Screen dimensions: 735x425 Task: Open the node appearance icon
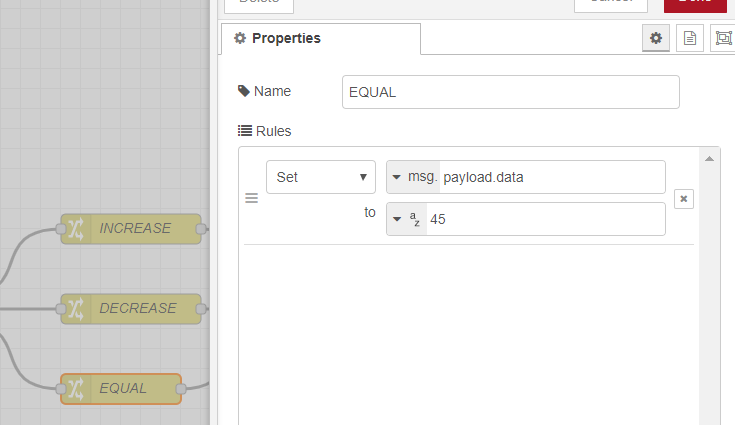click(x=722, y=38)
